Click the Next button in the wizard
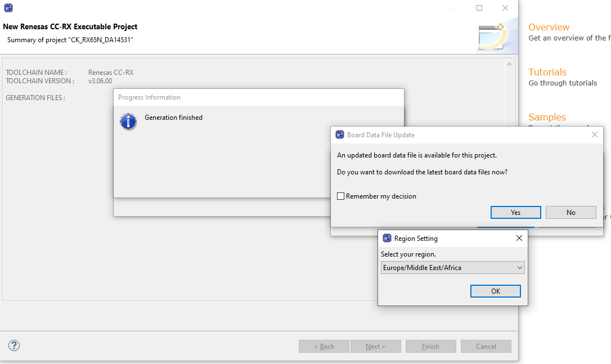 376,346
